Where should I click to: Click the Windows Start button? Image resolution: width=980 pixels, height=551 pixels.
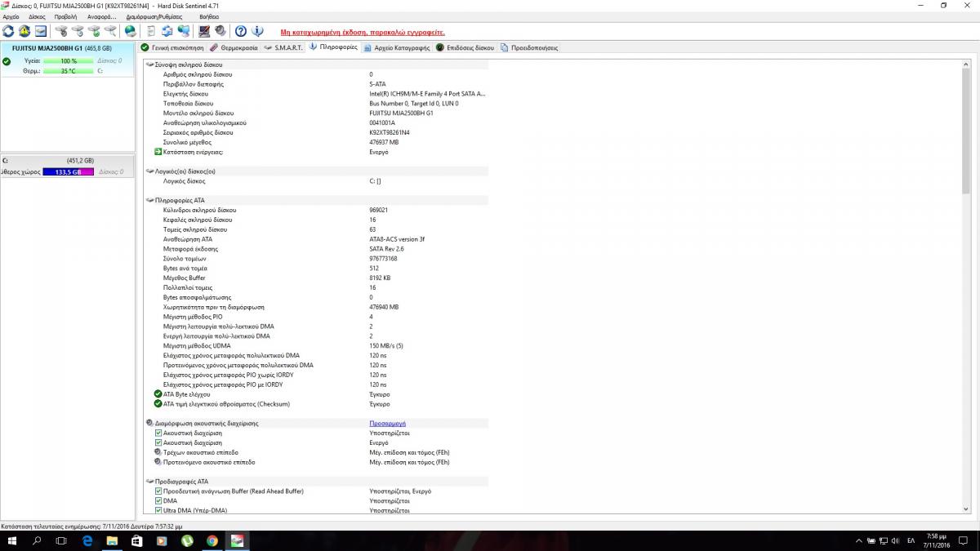[11, 540]
